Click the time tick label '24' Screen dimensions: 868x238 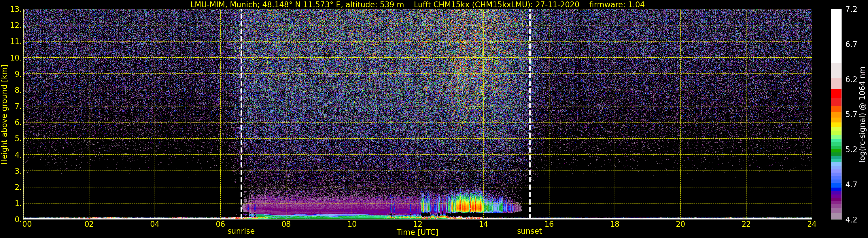(x=812, y=224)
